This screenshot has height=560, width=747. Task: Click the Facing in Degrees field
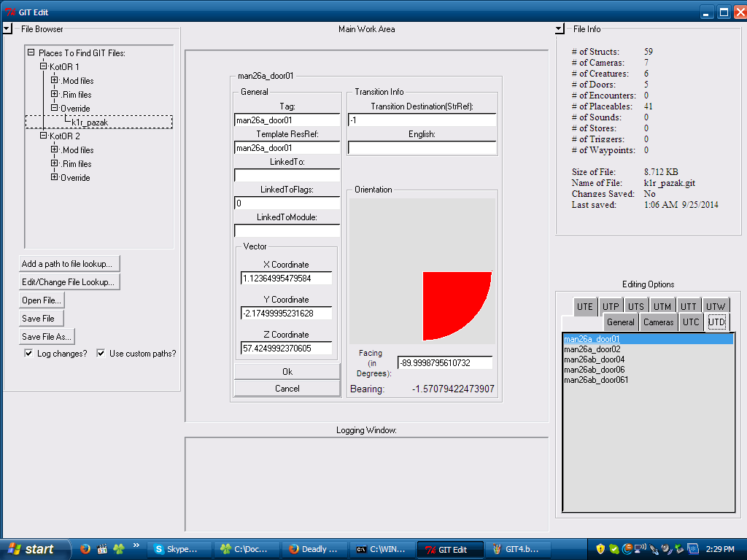[x=445, y=363]
